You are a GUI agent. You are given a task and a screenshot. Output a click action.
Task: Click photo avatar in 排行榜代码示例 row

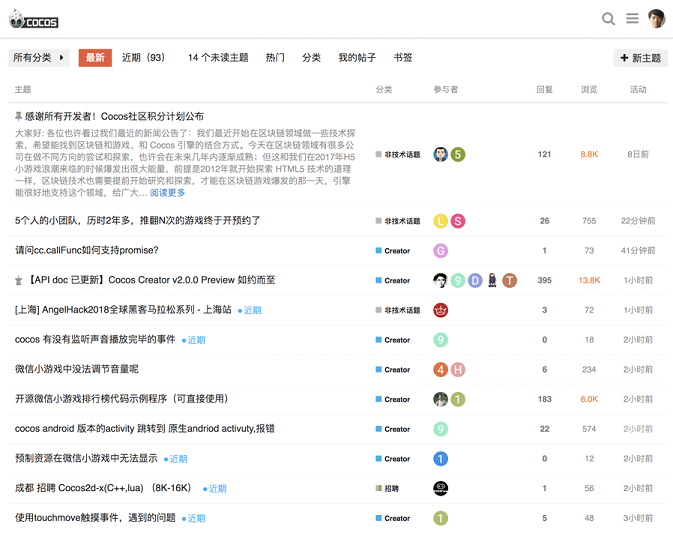440,399
